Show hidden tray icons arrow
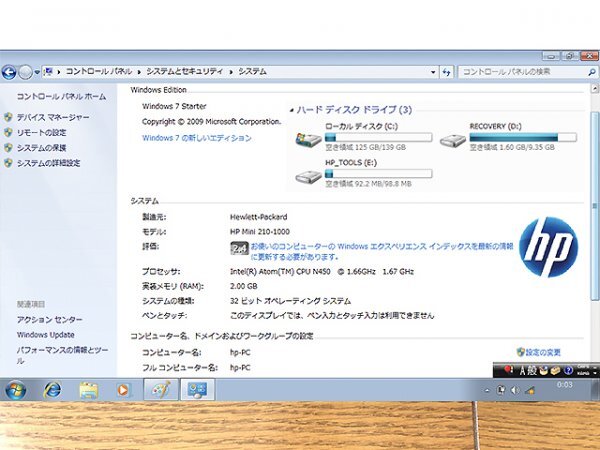Screen dimensions: 600x450 487,391
